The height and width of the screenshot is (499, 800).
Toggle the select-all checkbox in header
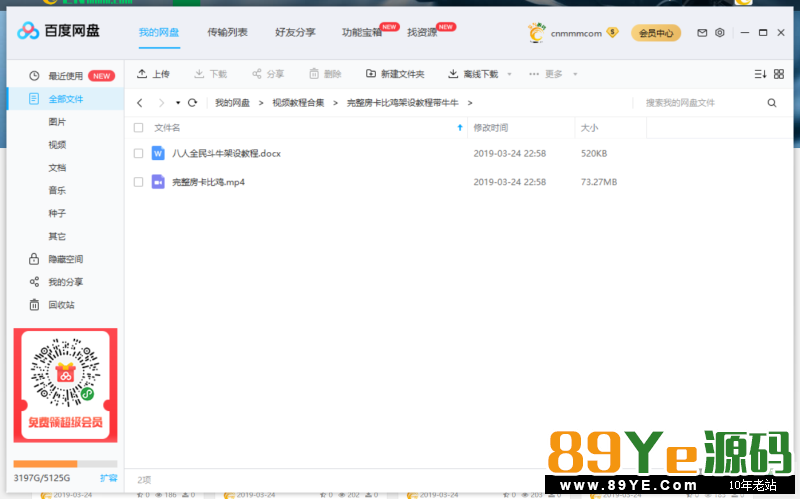[x=139, y=128]
